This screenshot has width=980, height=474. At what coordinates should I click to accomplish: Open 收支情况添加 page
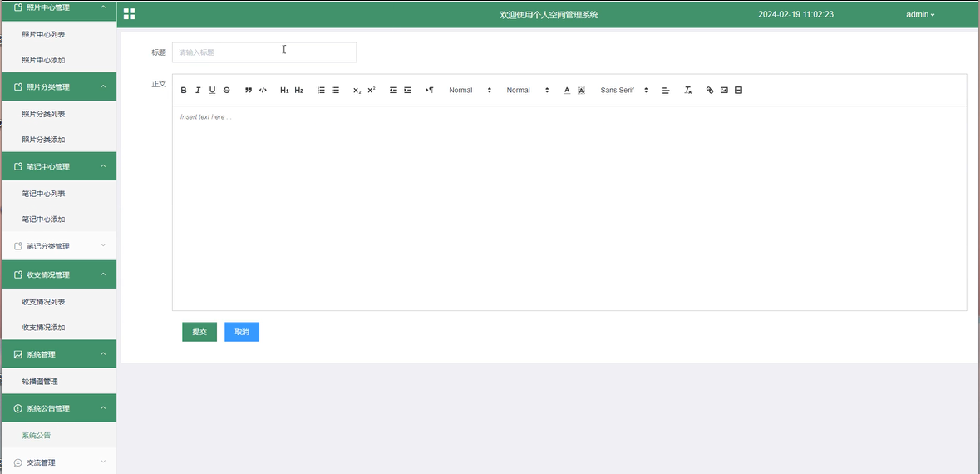coord(58,327)
